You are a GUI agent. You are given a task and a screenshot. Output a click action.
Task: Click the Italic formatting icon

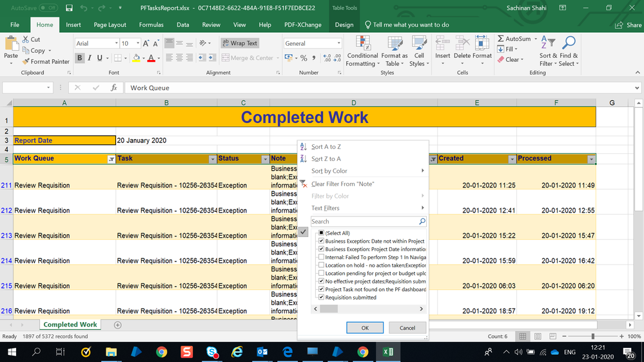90,58
